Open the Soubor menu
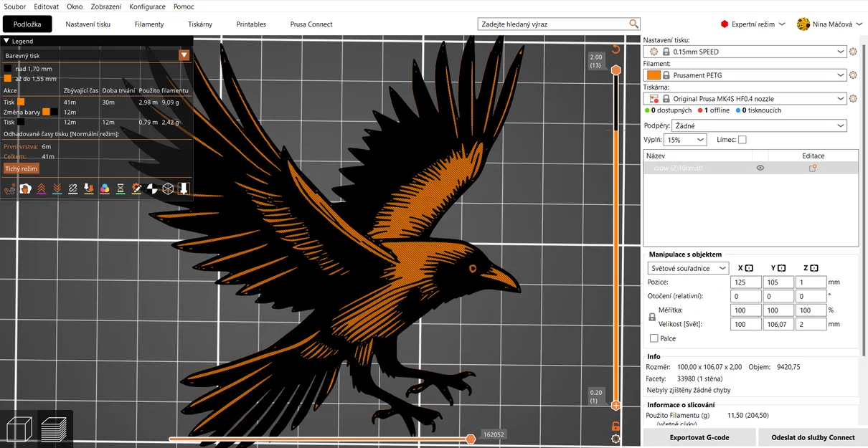Image resolution: width=868 pixels, height=448 pixels. (15, 6)
